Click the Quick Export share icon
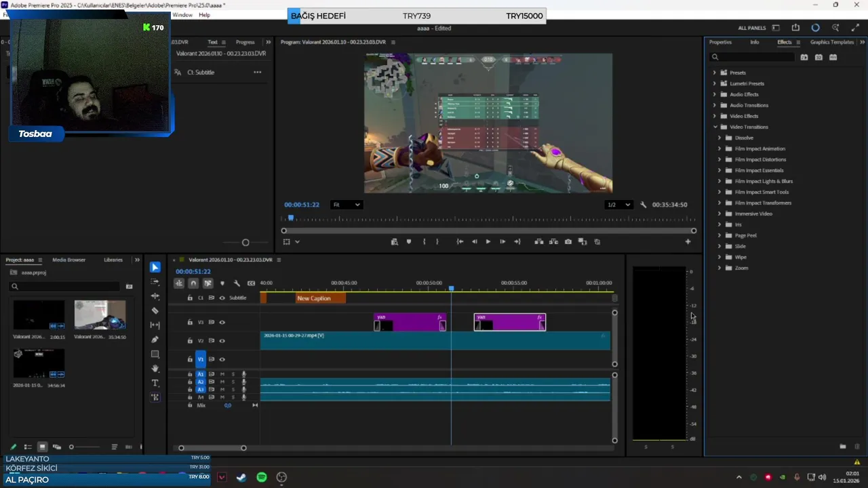868x488 pixels. (795, 28)
